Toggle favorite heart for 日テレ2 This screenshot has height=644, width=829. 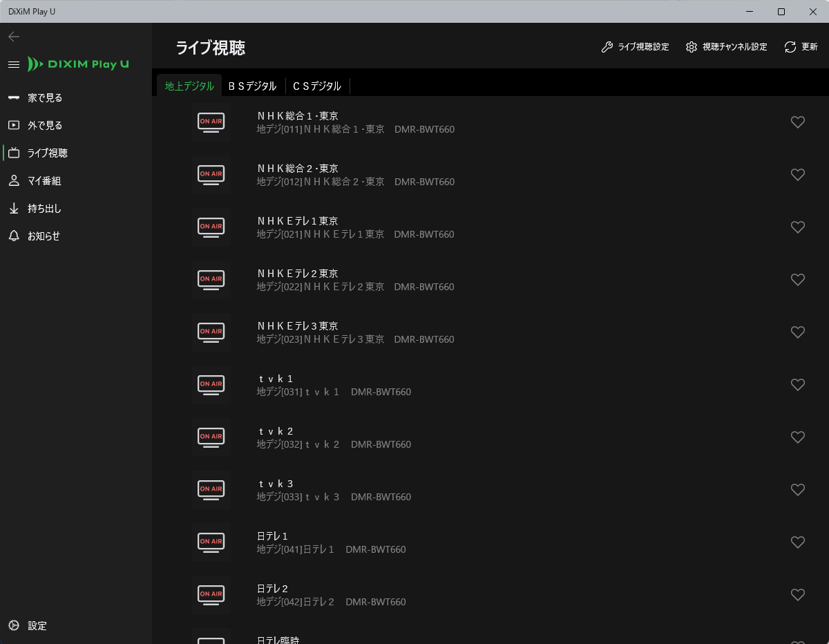[797, 595]
